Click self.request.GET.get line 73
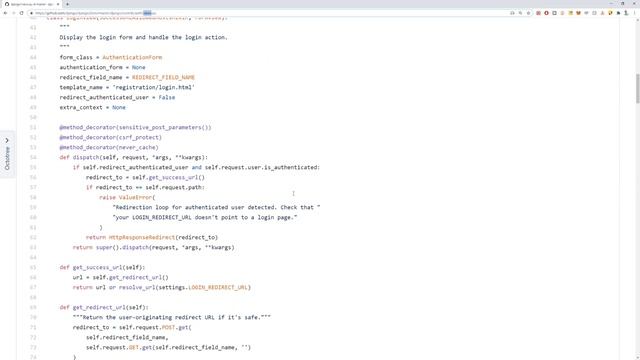Viewport: 640px width, 360px height. 168,347
